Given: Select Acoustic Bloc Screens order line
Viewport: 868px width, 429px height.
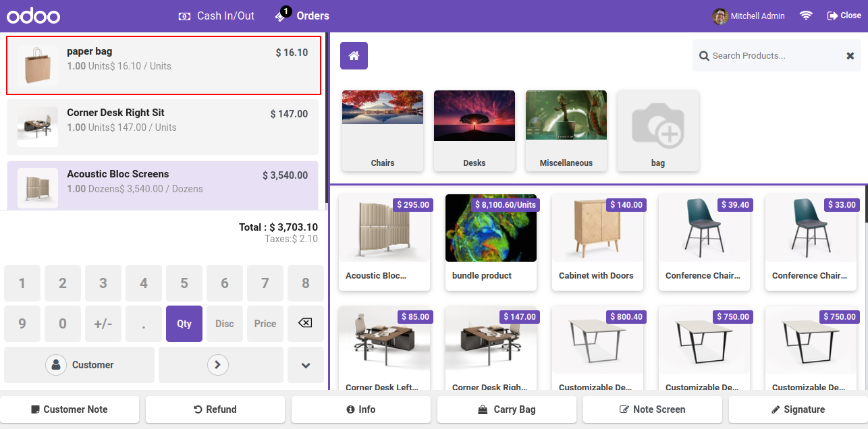Looking at the screenshot, I should 163,185.
